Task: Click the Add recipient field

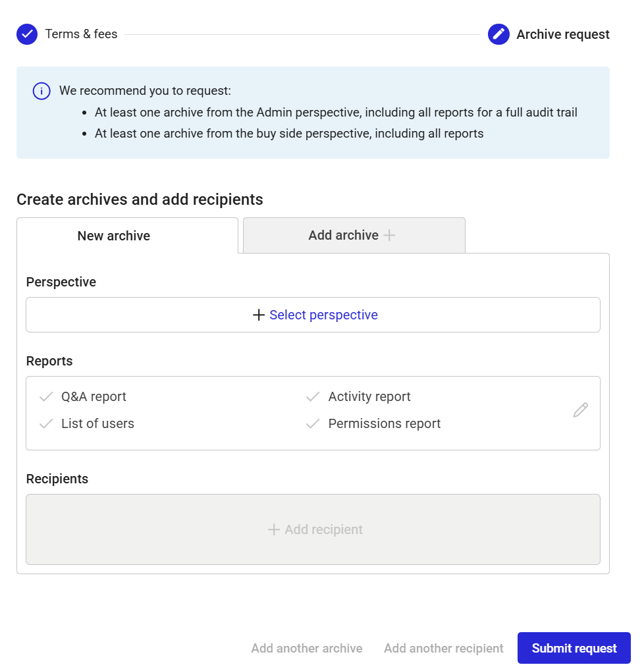Action: tap(313, 530)
